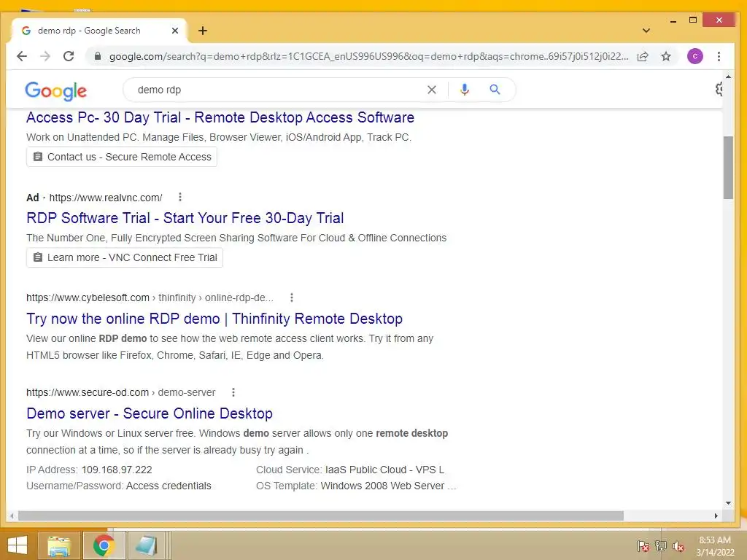Open RDP Software Trial ad link
Screen dimensions: 747x560
185,217
